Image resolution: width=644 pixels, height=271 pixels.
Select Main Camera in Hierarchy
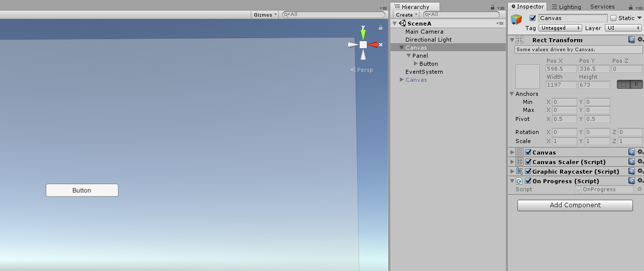[x=424, y=32]
